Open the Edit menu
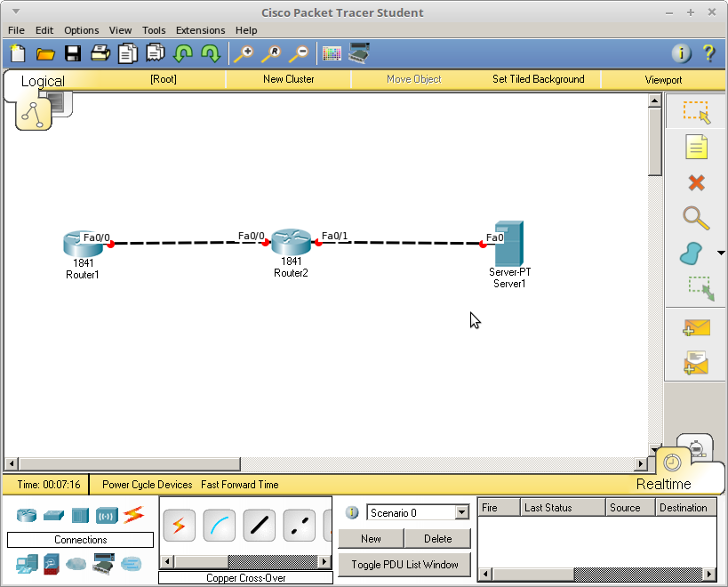728x587 pixels. click(x=44, y=30)
